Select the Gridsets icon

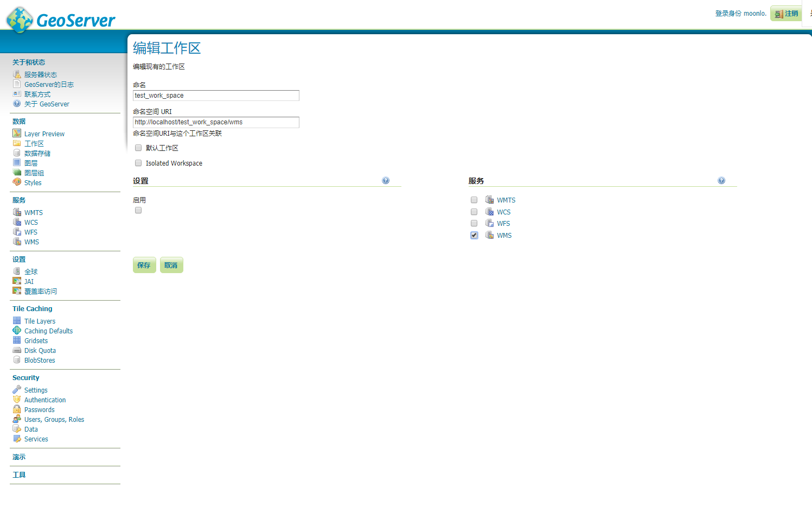point(17,340)
